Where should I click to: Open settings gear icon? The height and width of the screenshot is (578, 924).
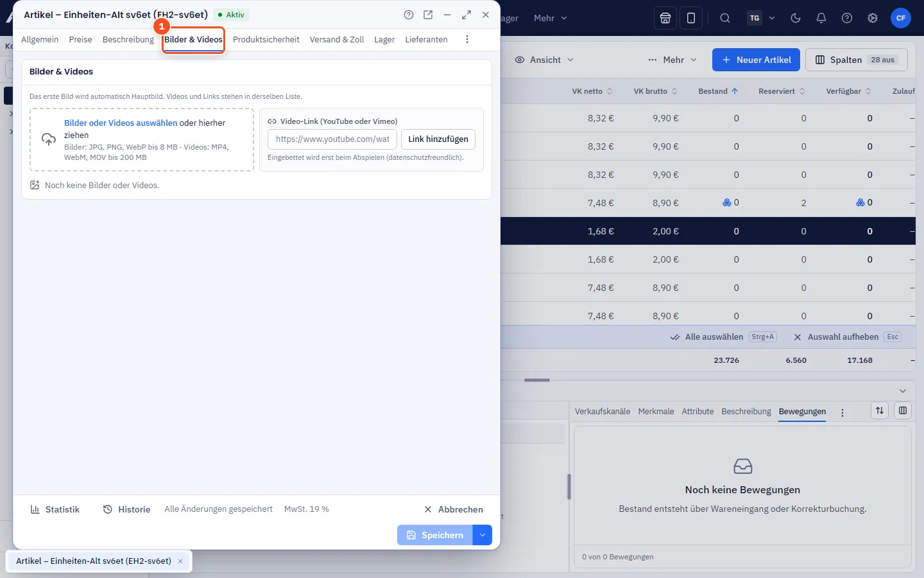pos(873,18)
